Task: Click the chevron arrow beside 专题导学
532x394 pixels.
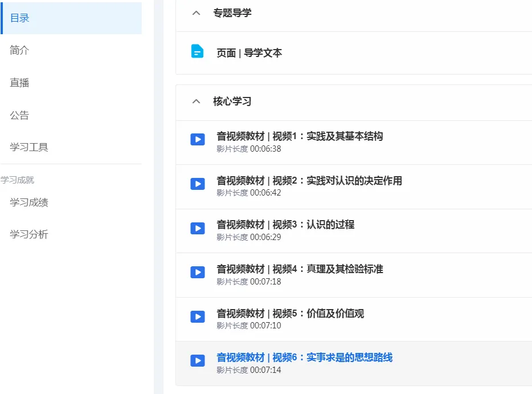Action: [197, 12]
